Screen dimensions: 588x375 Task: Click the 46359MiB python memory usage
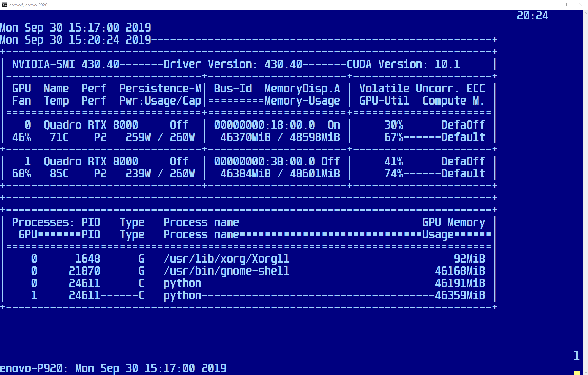(460, 295)
